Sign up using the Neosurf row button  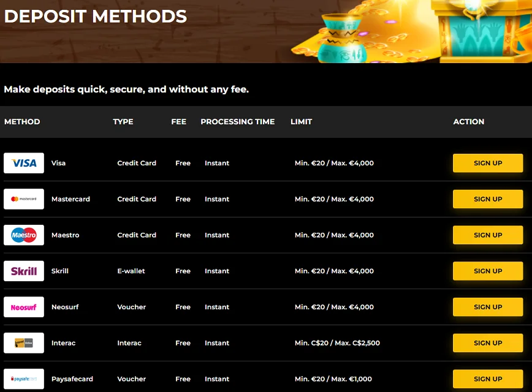(488, 307)
